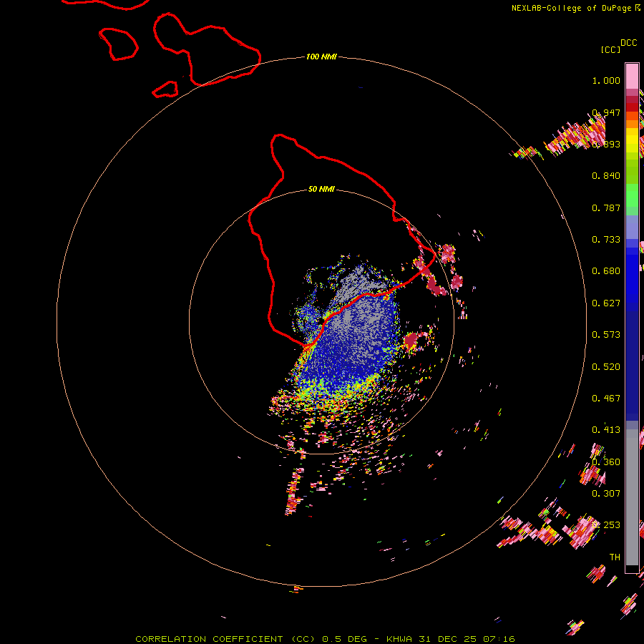
Task: Click the 0.627 color scale value
Action: pyautogui.click(x=606, y=303)
